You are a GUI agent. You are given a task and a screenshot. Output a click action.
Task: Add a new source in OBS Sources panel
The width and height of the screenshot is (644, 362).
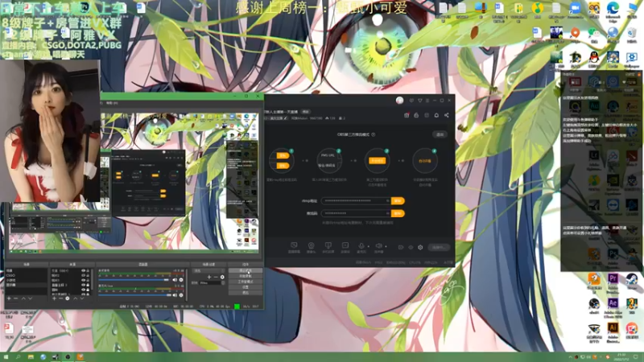[54, 298]
